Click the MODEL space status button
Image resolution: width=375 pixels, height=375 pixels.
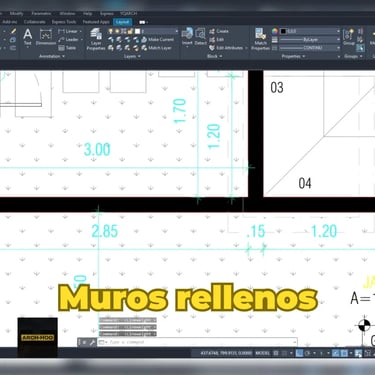[x=262, y=353]
